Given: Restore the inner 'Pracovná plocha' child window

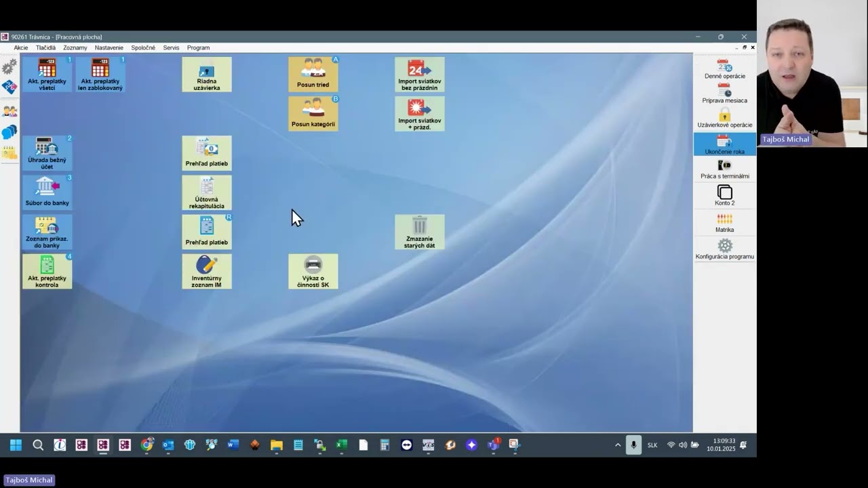Looking at the screenshot, I should pyautogui.click(x=745, y=47).
